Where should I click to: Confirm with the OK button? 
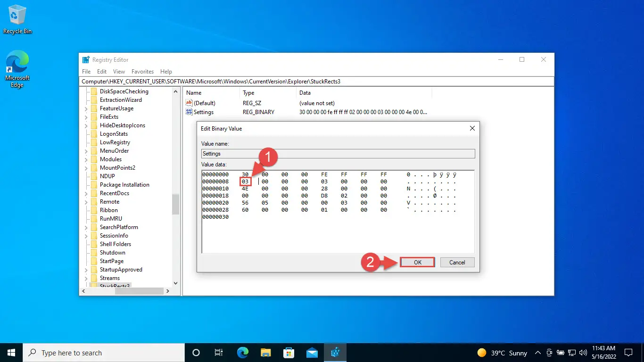pos(417,263)
